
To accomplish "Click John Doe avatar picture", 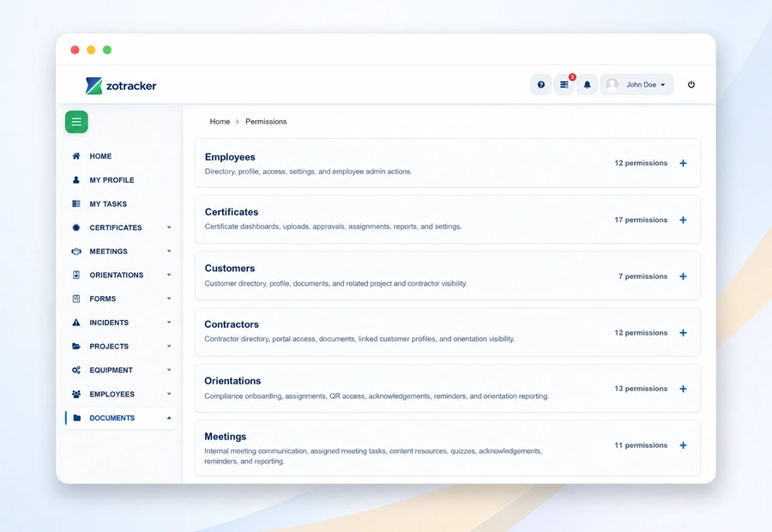I will tap(612, 85).
